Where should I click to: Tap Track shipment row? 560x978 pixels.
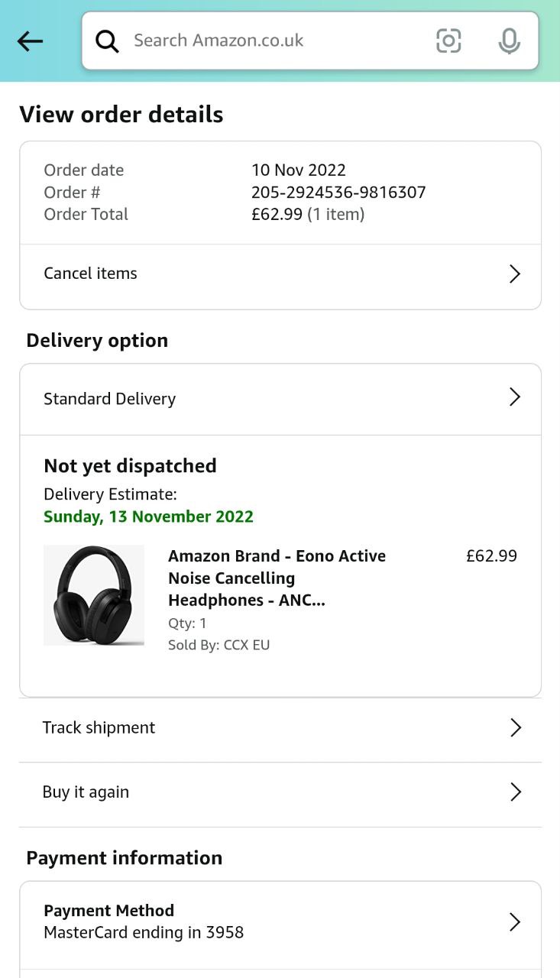click(99, 728)
